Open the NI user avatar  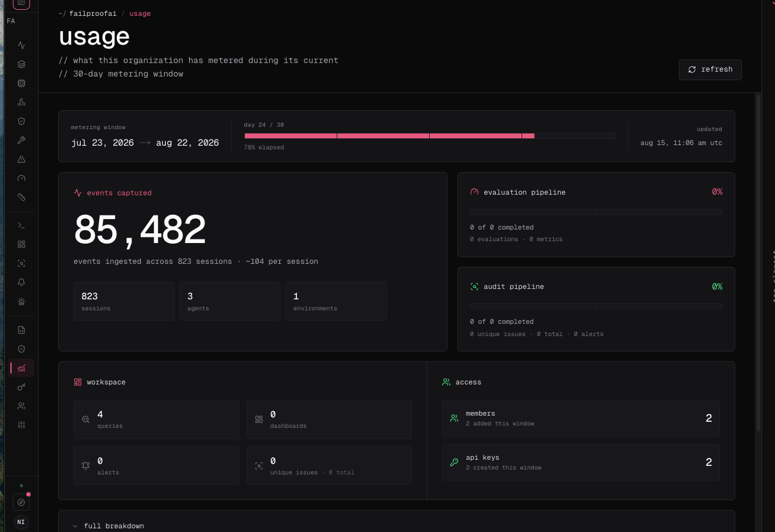coord(21,522)
